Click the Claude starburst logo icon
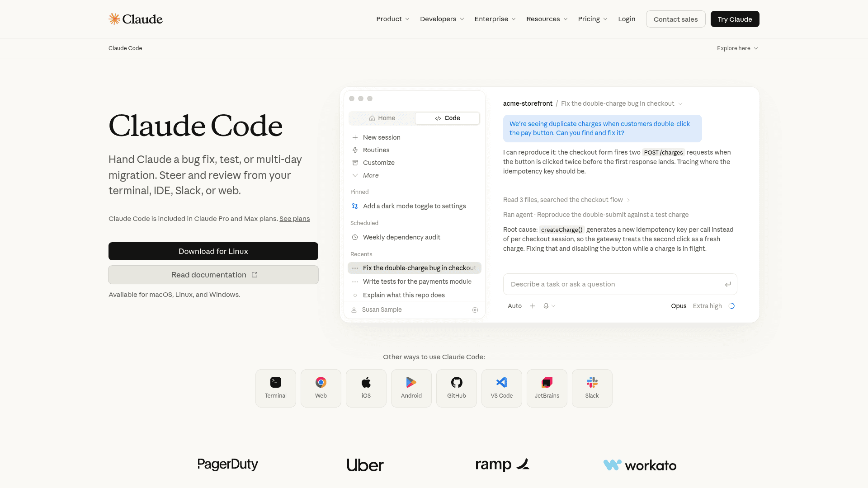Screen dimensions: 868x488 point(114,19)
